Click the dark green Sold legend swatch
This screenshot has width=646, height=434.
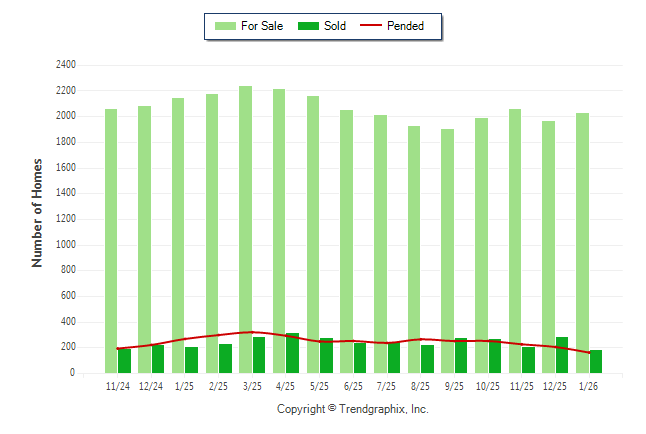(308, 26)
